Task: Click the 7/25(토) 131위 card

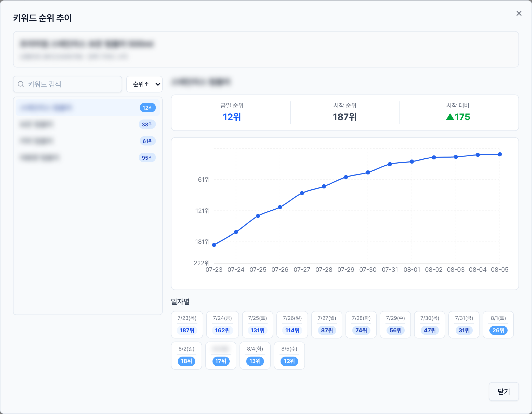Action: [257, 325]
